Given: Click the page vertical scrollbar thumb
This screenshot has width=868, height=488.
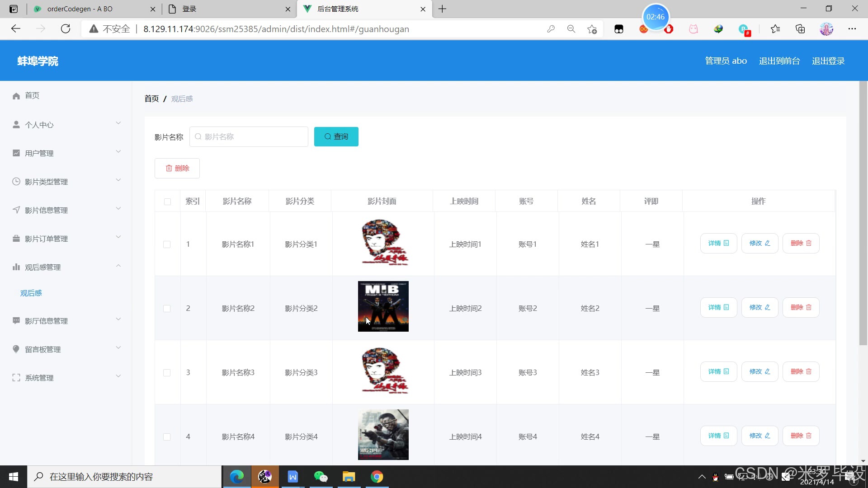Looking at the screenshot, I should click(x=863, y=212).
